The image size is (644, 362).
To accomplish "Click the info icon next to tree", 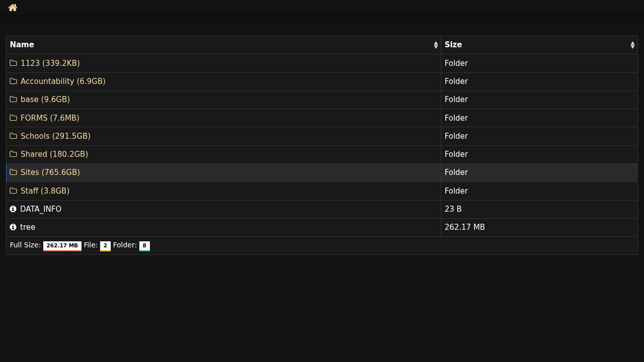I will pyautogui.click(x=13, y=227).
